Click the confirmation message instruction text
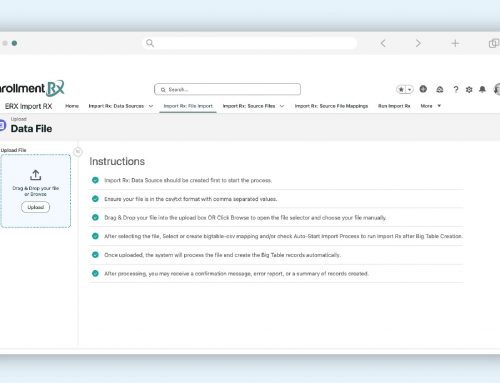500x383 pixels. point(236,274)
